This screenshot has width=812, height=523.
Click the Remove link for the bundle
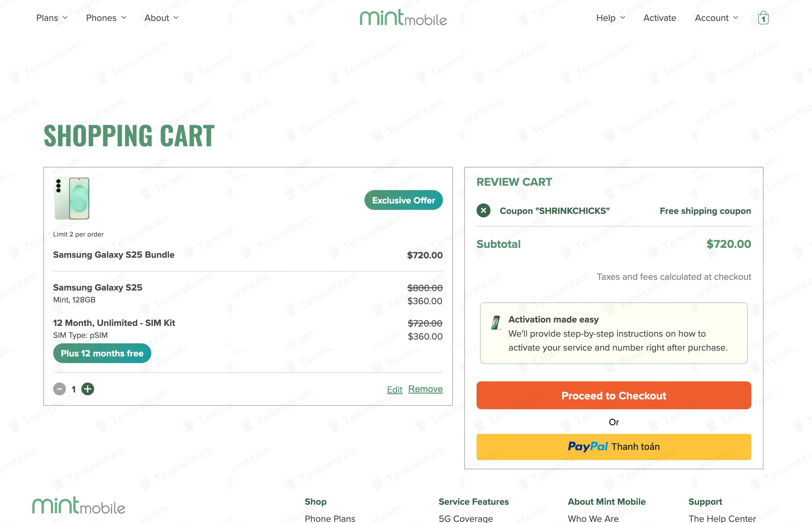point(425,389)
